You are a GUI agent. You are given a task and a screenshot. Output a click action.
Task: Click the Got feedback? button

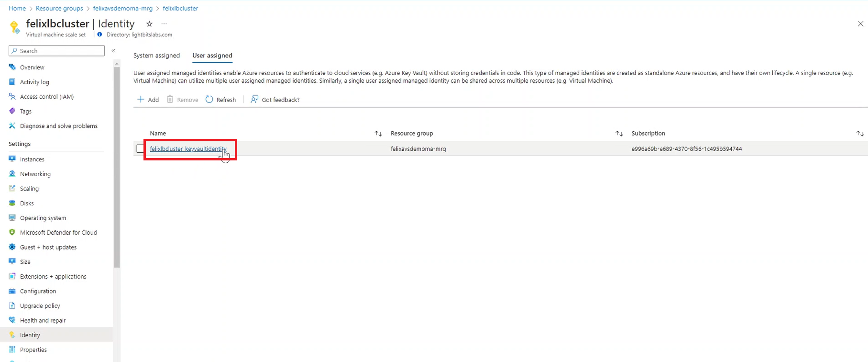pos(275,100)
